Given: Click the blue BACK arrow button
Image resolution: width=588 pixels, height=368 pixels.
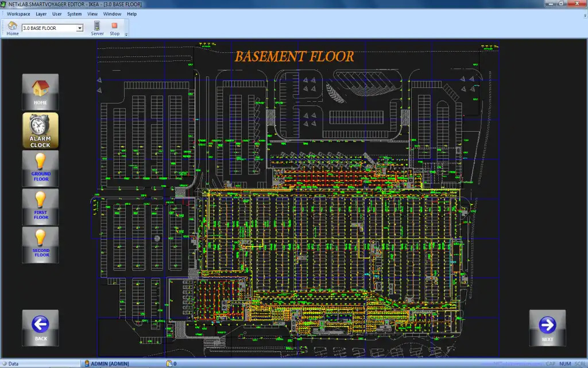Looking at the screenshot, I should (x=40, y=328).
